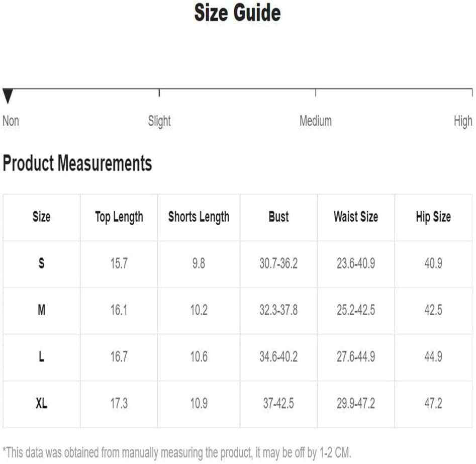
Task: Click the Bust column header
Action: click(278, 217)
